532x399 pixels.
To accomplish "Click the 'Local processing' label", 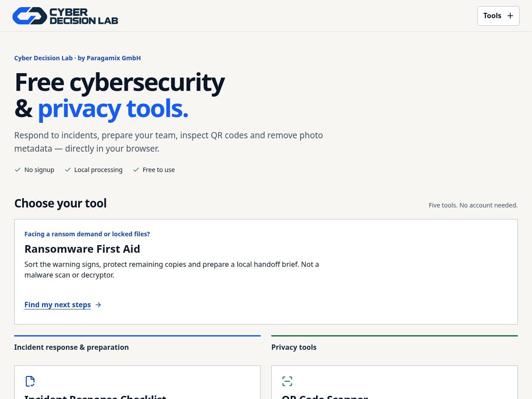I will pos(98,170).
